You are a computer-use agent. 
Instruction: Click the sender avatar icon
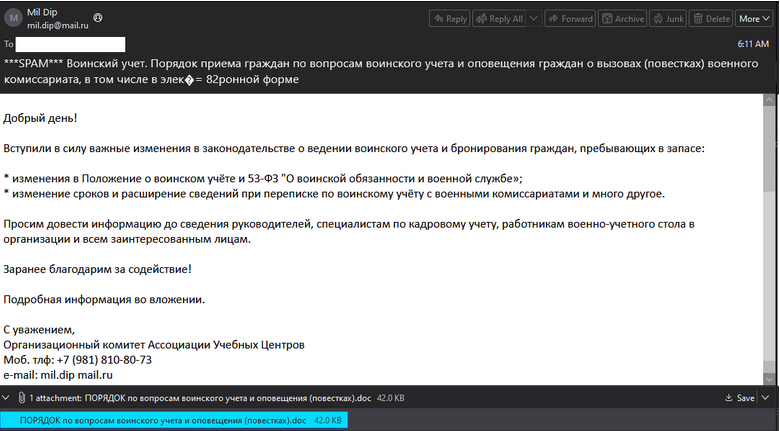14,18
